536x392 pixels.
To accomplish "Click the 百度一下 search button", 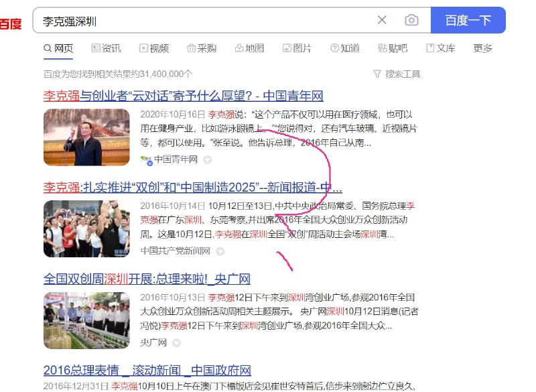I will coord(468,20).
